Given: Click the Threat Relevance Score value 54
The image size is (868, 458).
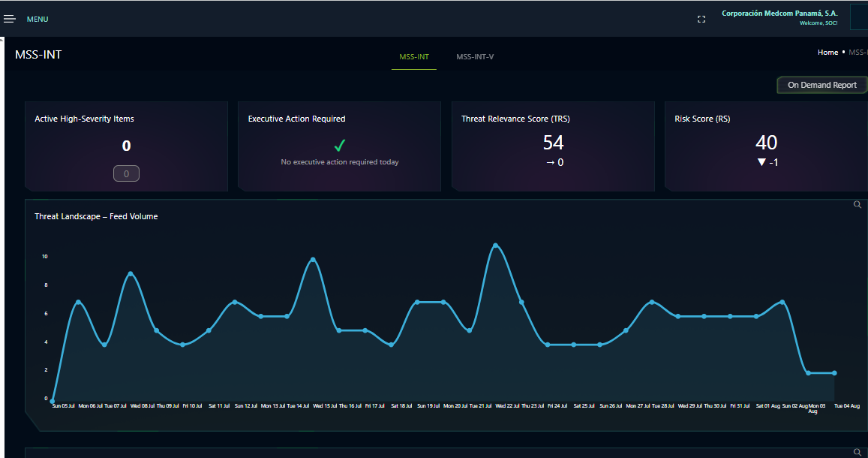Looking at the screenshot, I should (553, 143).
